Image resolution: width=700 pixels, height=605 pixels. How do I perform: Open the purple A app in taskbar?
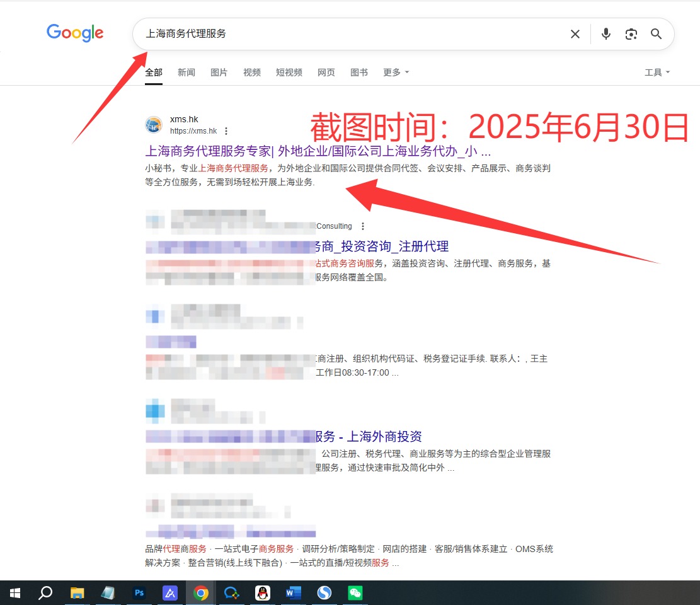pos(170,593)
